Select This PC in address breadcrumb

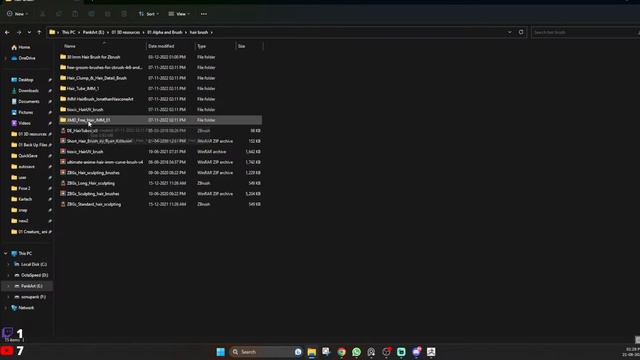[x=69, y=32]
